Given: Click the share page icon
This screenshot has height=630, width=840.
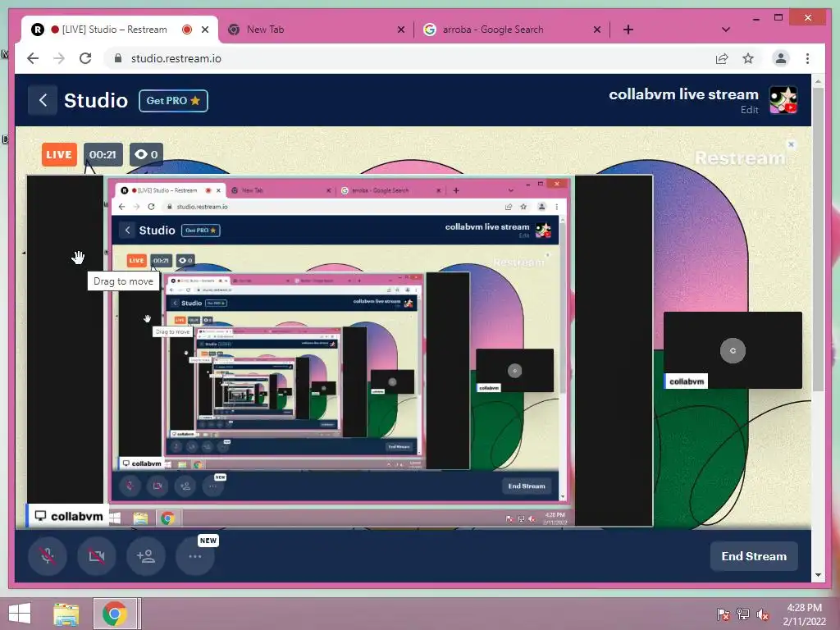Looking at the screenshot, I should (x=722, y=58).
